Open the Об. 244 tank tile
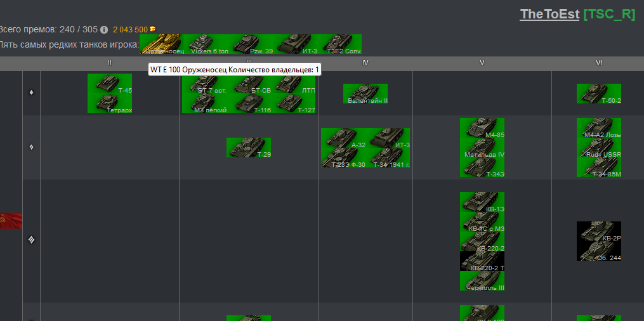 [599, 251]
